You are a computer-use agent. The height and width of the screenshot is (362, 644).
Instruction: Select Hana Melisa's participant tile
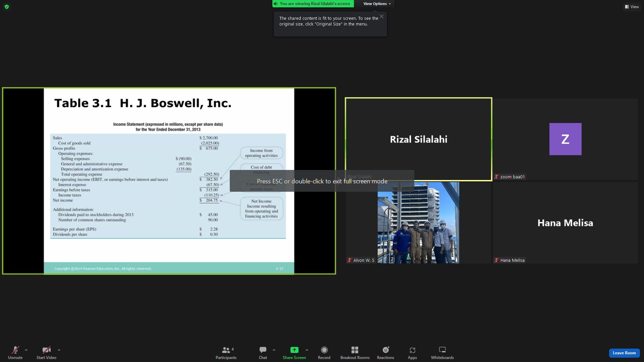(566, 223)
